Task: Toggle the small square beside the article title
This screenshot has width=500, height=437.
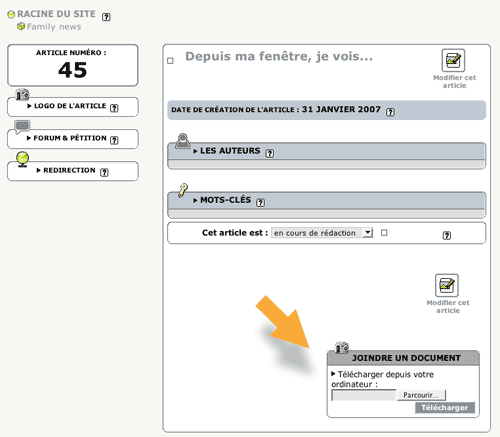Action: click(x=170, y=61)
